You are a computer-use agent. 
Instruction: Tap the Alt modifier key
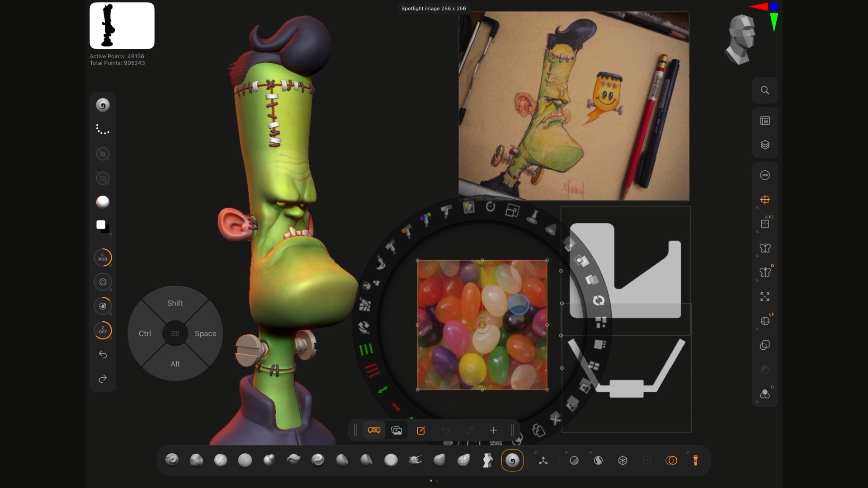[x=175, y=364]
